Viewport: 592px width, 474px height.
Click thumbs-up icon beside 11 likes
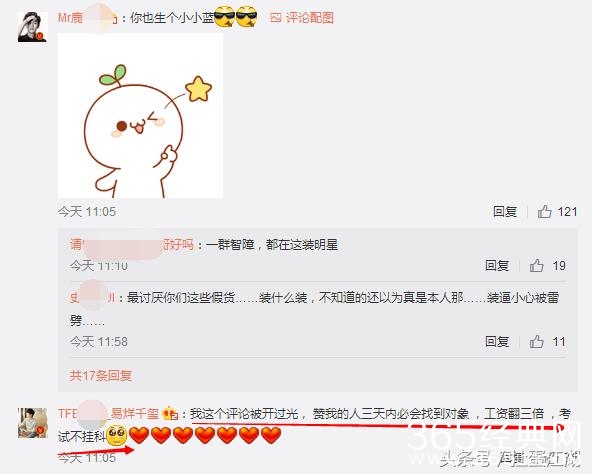[x=536, y=342]
